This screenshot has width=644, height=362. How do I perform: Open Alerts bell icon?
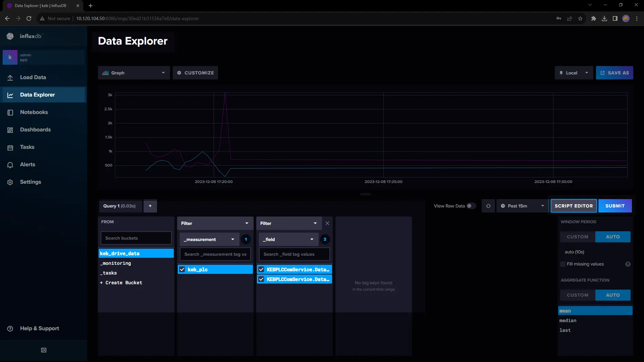click(x=10, y=165)
